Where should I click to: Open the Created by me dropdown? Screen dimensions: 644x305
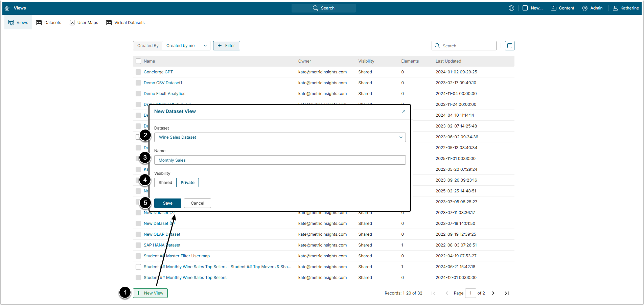pyautogui.click(x=186, y=46)
